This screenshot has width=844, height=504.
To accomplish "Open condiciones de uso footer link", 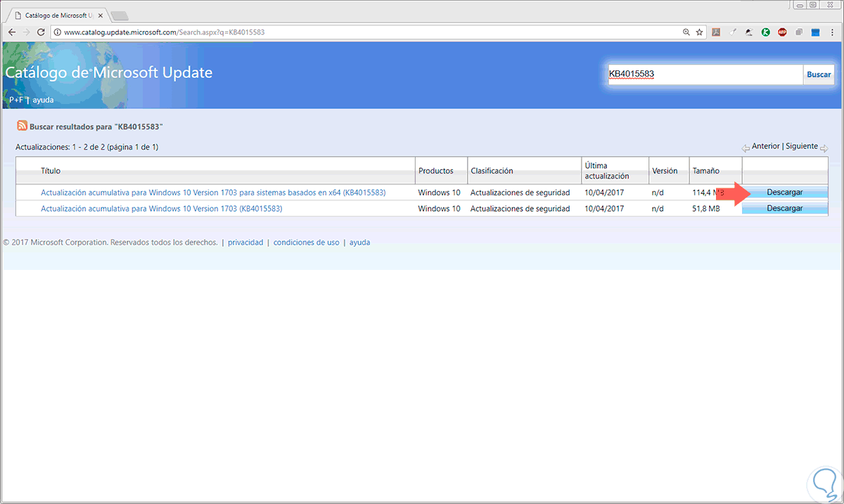I will 306,242.
